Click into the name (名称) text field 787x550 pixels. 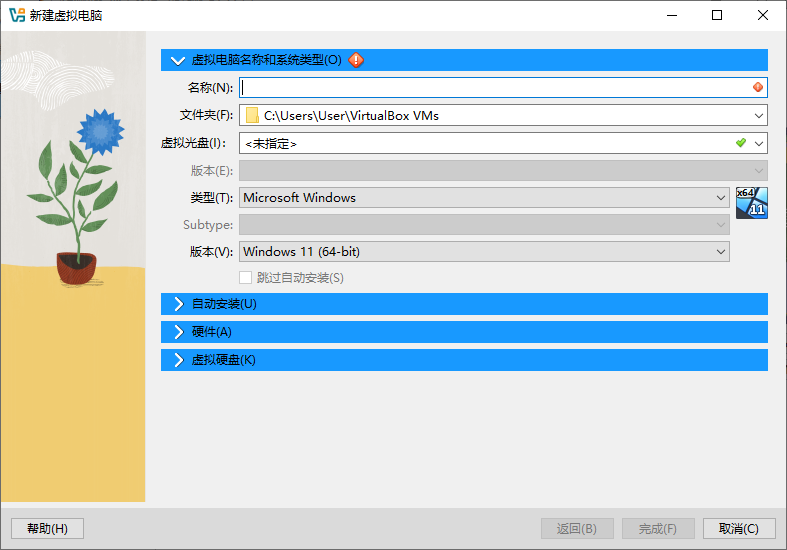click(503, 87)
